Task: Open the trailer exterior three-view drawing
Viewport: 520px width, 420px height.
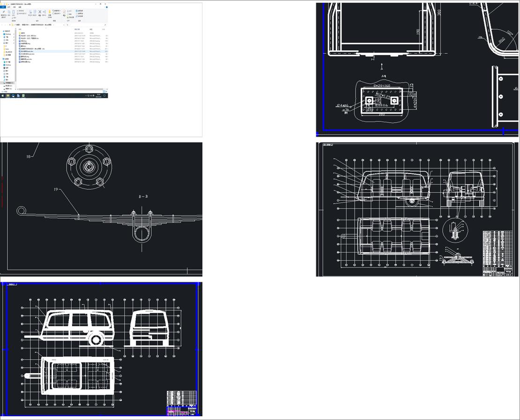Action: (101, 349)
